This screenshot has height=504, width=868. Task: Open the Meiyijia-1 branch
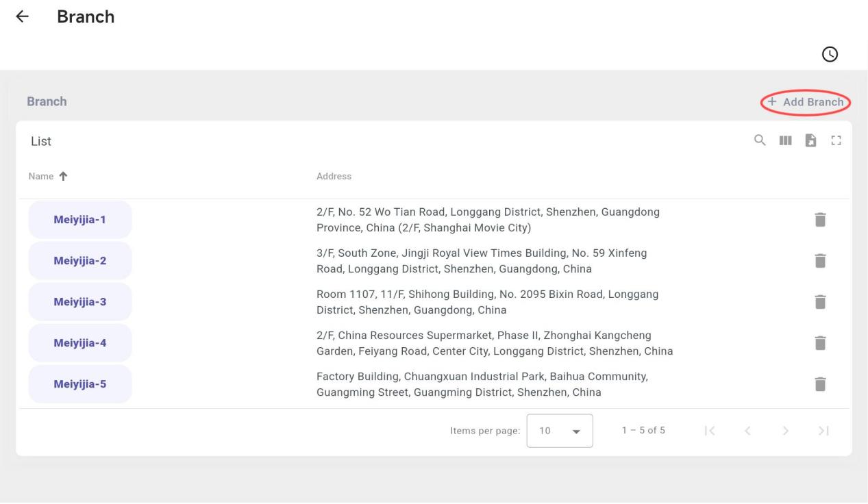[79, 220]
